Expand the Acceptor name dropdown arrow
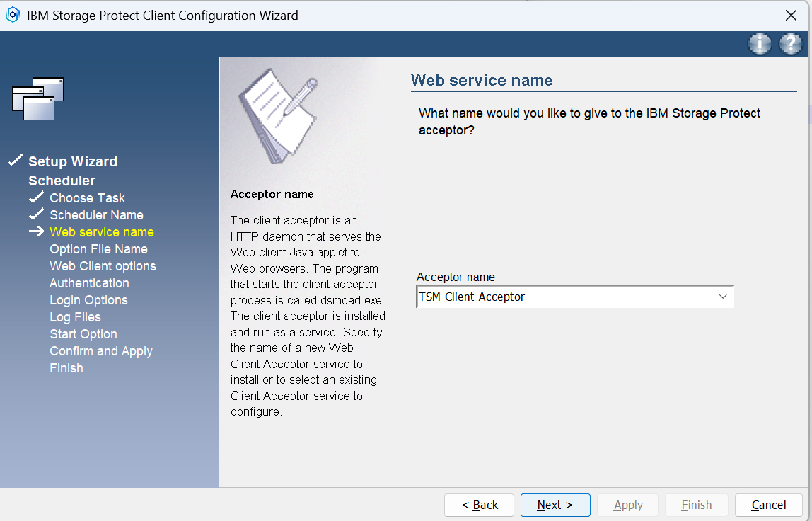Viewport: 812px width, 521px height. [722, 297]
